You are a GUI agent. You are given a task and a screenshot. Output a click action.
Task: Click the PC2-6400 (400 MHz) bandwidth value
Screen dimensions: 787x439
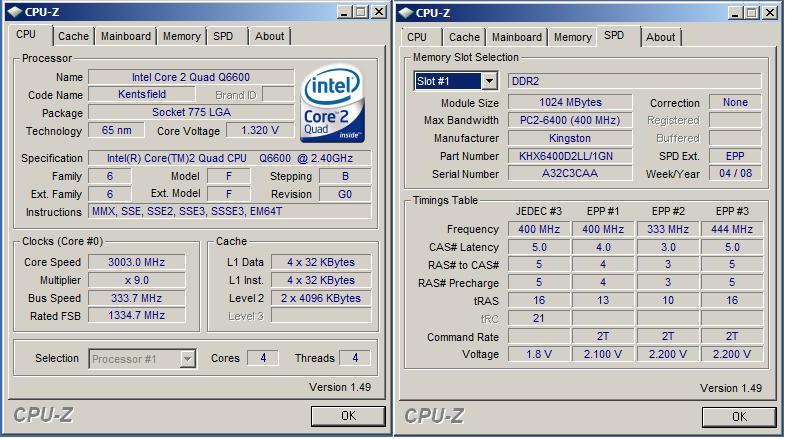[x=570, y=120]
